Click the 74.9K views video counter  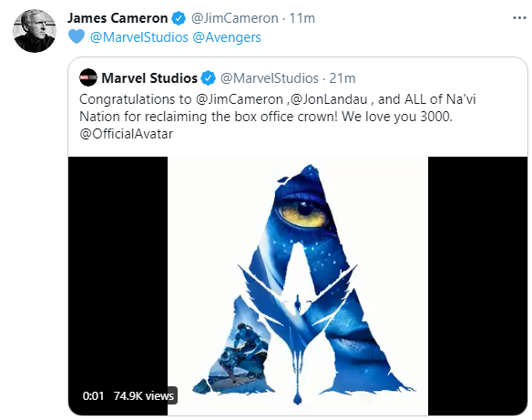[144, 396]
